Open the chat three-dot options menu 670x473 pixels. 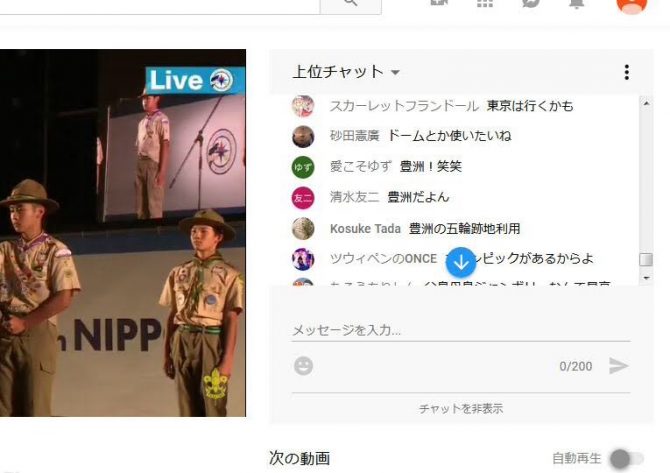(x=627, y=72)
